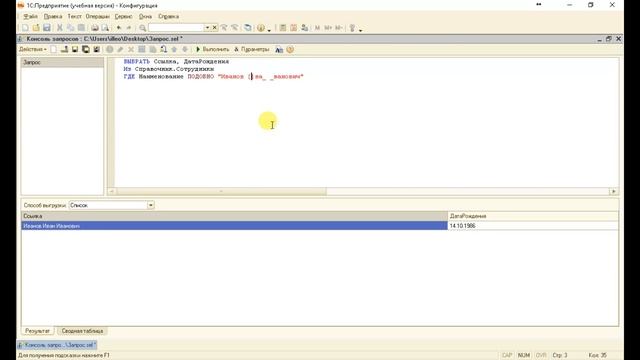Click the Paste clipboard icon
Screen dimensions: 640x360
pyautogui.click(x=82, y=28)
